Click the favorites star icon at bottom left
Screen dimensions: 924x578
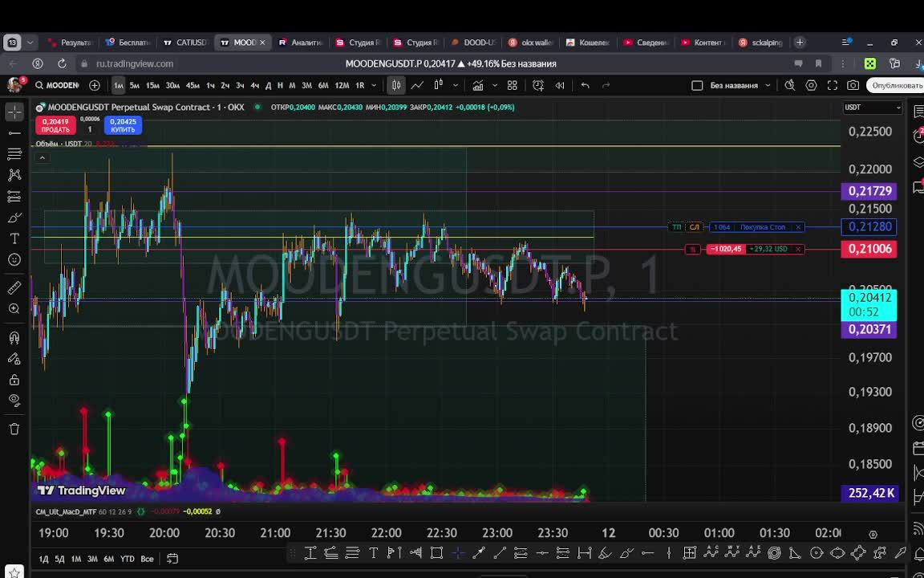(14, 572)
